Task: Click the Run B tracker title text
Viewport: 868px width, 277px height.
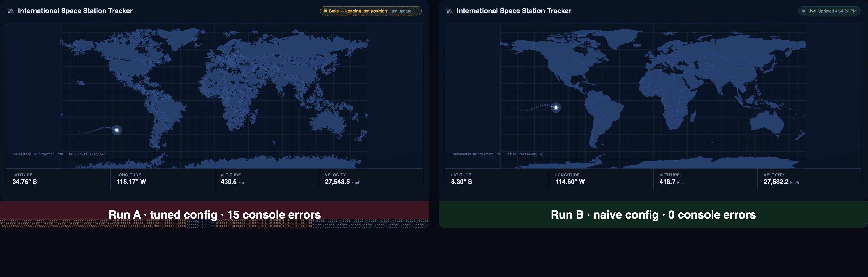Action: pos(514,11)
